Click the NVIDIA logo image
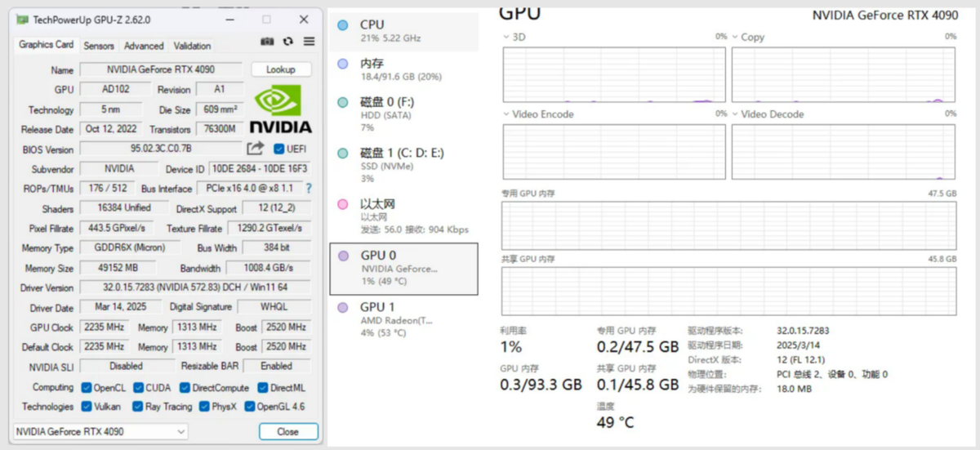980x450 pixels. pyautogui.click(x=280, y=110)
